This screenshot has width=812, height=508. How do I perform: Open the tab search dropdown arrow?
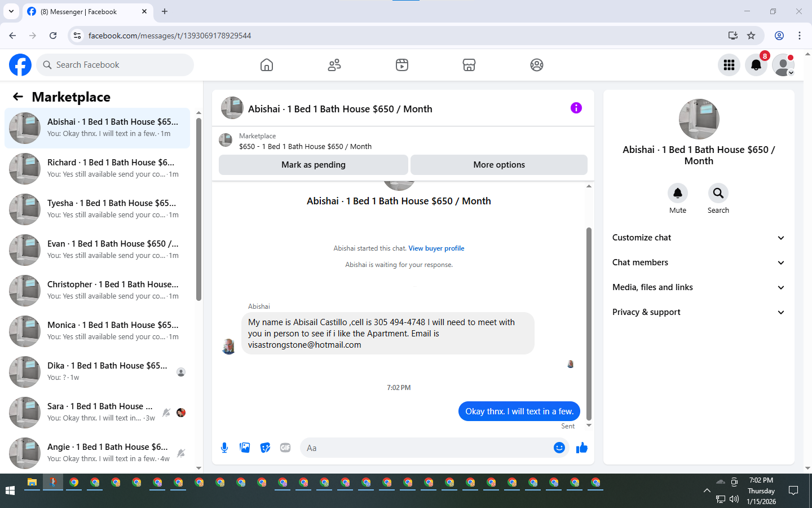pos(11,11)
